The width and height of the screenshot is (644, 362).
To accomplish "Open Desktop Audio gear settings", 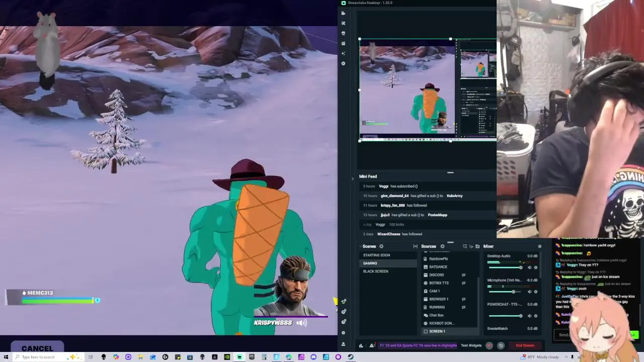I will [535, 267].
